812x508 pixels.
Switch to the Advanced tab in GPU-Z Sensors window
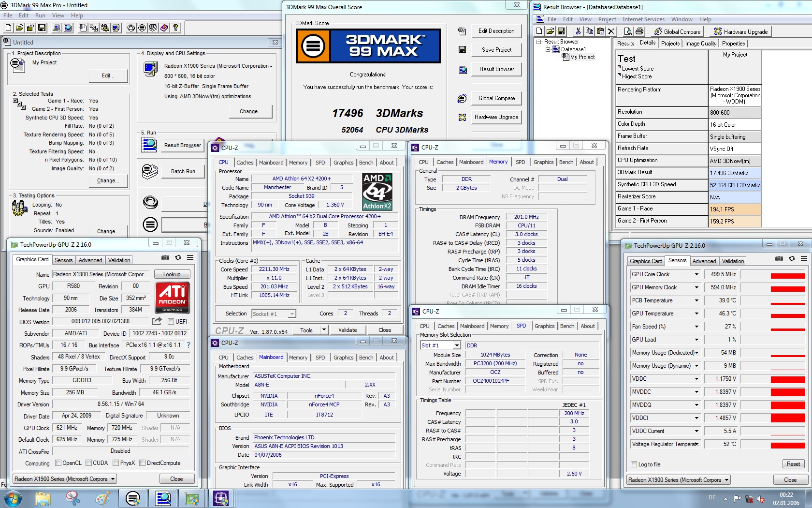704,261
